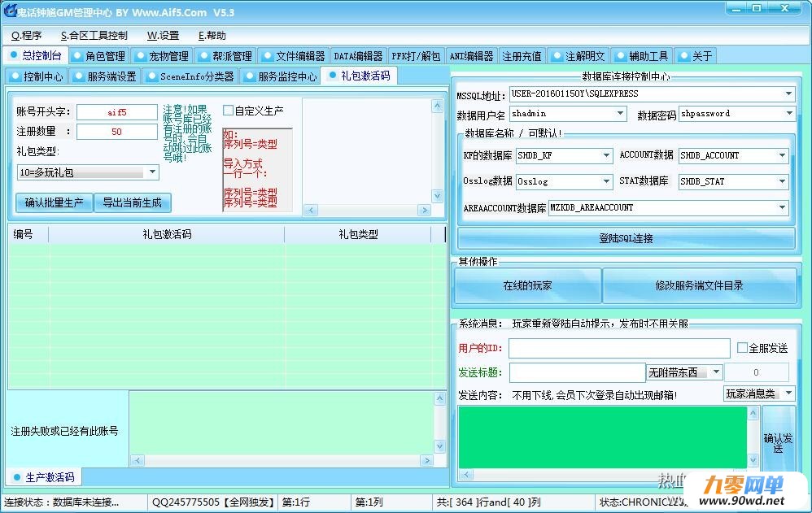Switch to the 角色管理 tab

[x=99, y=56]
